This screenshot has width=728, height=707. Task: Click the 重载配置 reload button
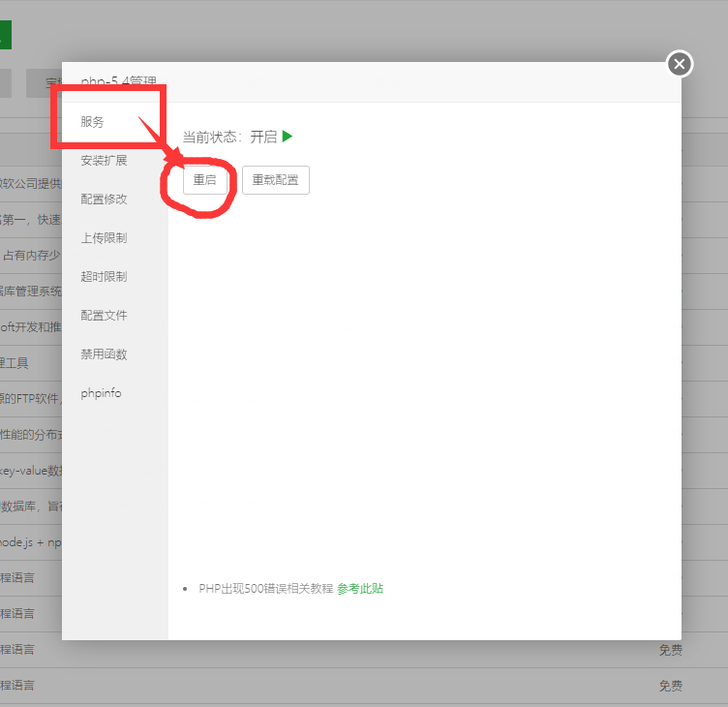(x=275, y=180)
